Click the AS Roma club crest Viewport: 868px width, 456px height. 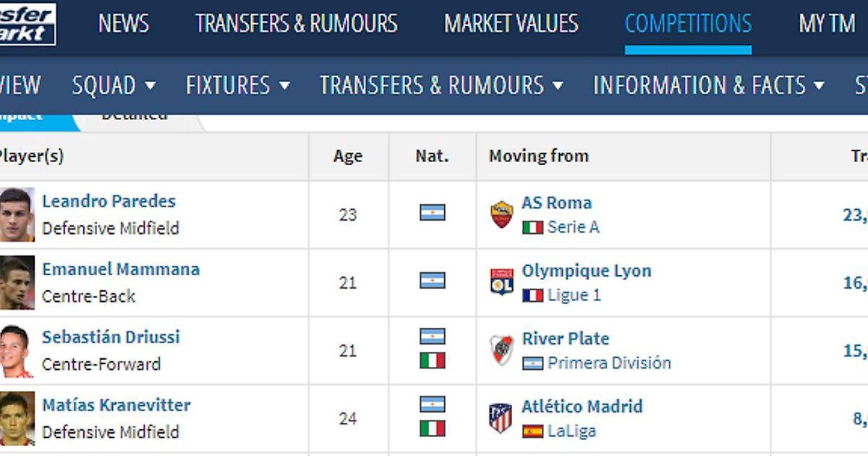tap(501, 214)
